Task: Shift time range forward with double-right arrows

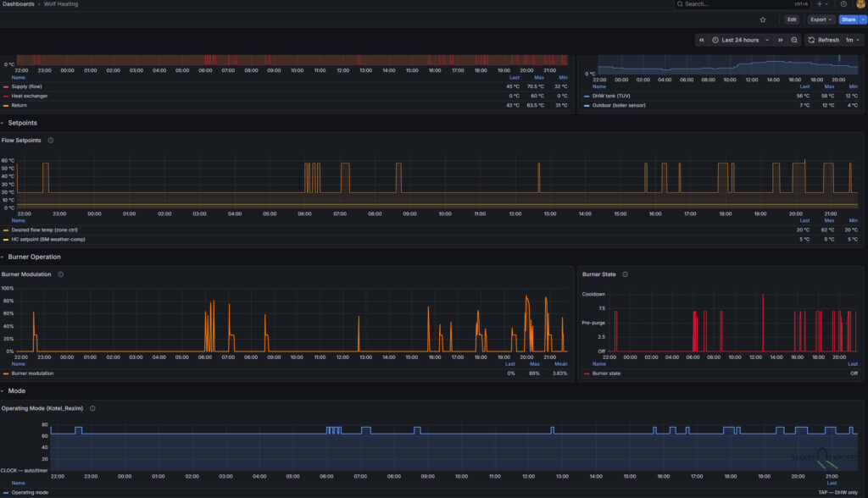Action: [x=781, y=40]
